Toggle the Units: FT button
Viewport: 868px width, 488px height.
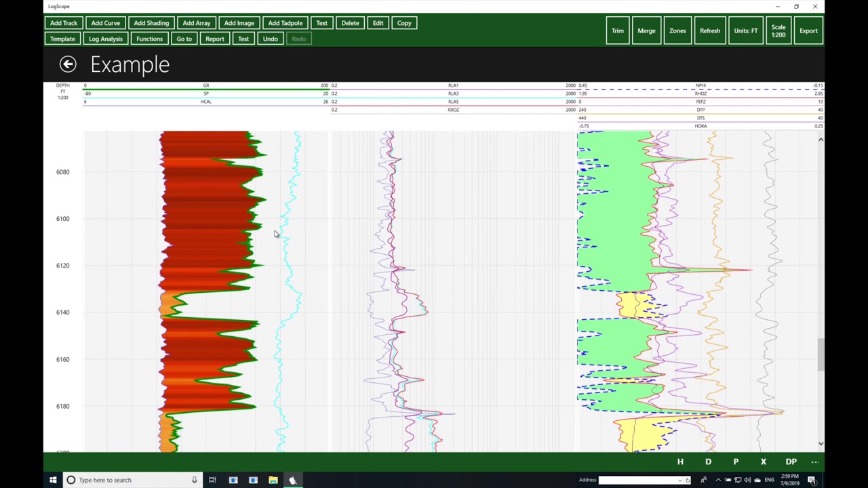coord(746,30)
